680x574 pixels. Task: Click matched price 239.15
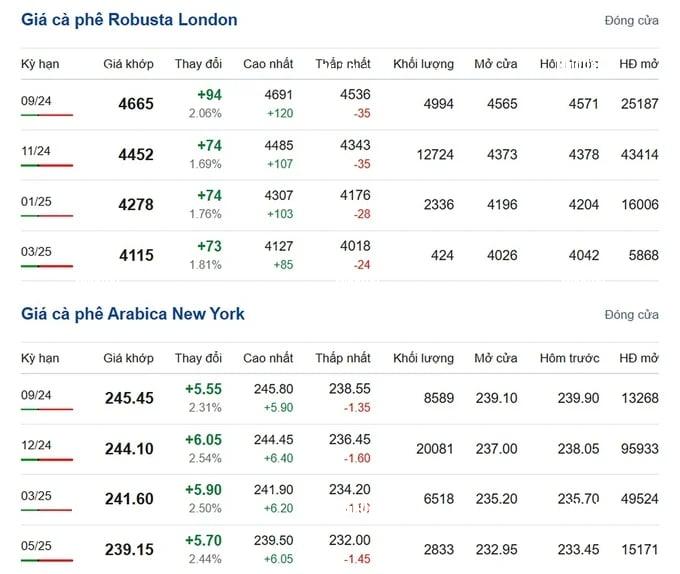point(129,550)
